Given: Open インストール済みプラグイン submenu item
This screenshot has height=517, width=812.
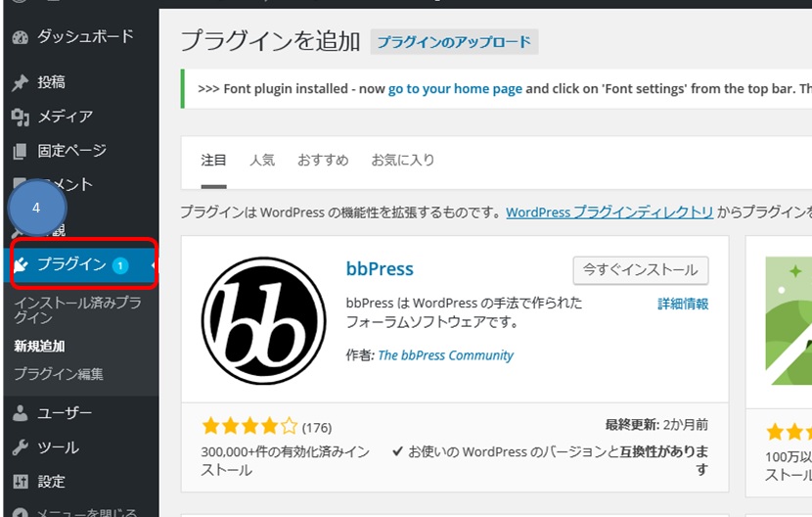Looking at the screenshot, I should tap(77, 310).
